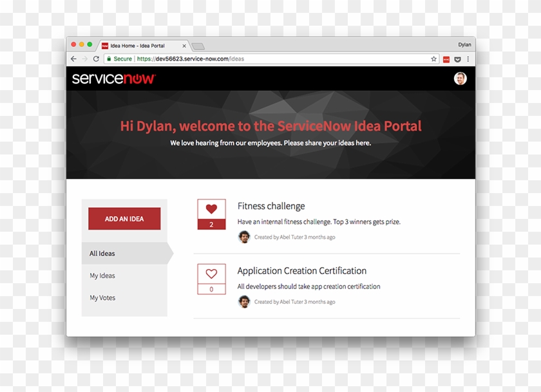The image size is (541, 392).
Task: Click 'Created by Abel Tuter' under Certification idea
Action: coord(278,302)
